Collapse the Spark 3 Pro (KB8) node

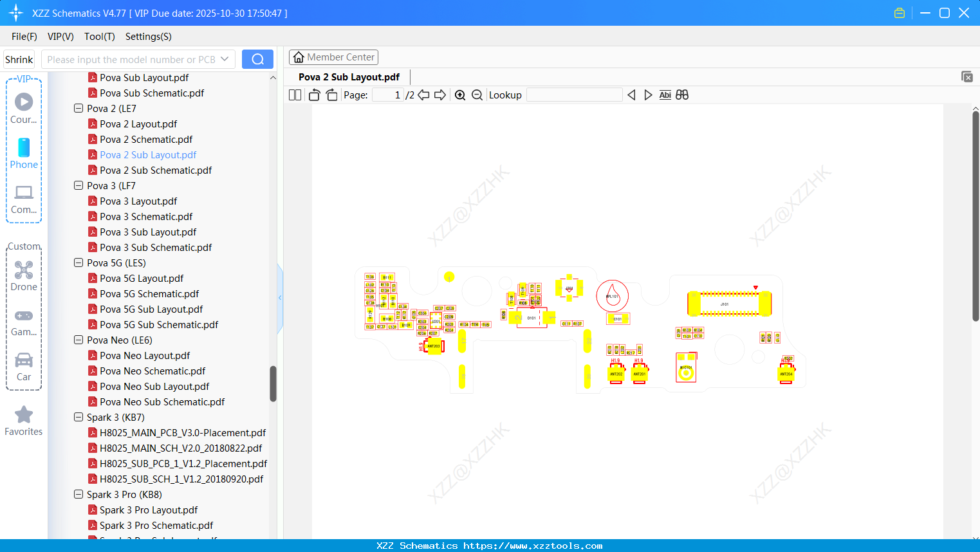click(x=78, y=494)
